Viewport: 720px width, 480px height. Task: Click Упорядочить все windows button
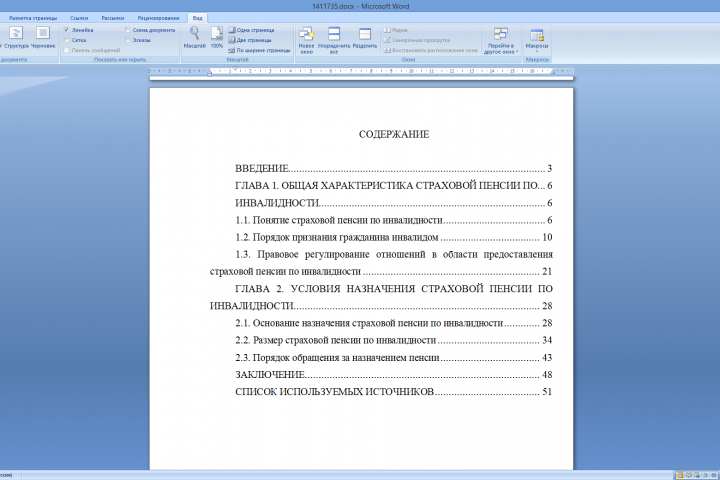coord(334,40)
